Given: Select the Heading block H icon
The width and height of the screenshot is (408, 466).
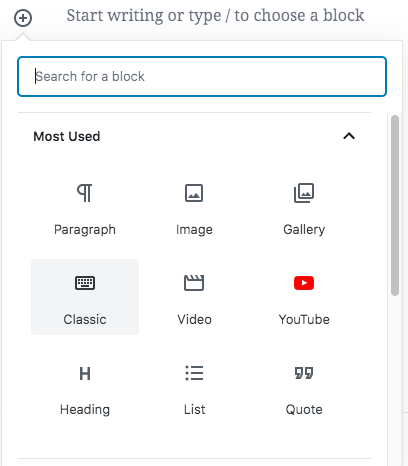Looking at the screenshot, I should pyautogui.click(x=85, y=373).
